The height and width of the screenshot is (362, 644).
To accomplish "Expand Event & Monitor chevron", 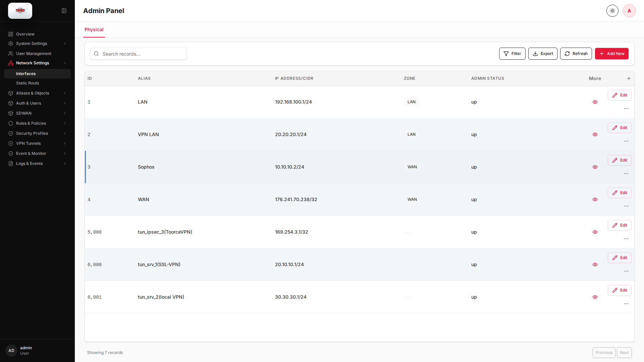I will [x=65, y=154].
